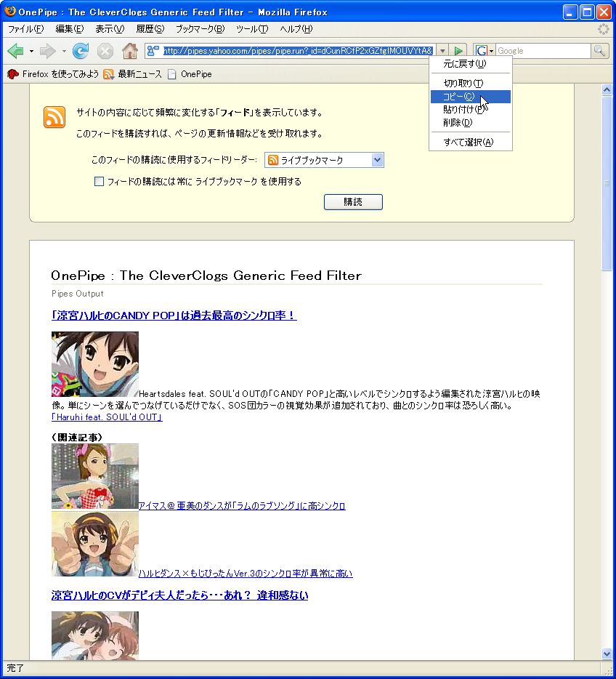Open the ツール(T) menu
616x679 pixels.
click(252, 29)
